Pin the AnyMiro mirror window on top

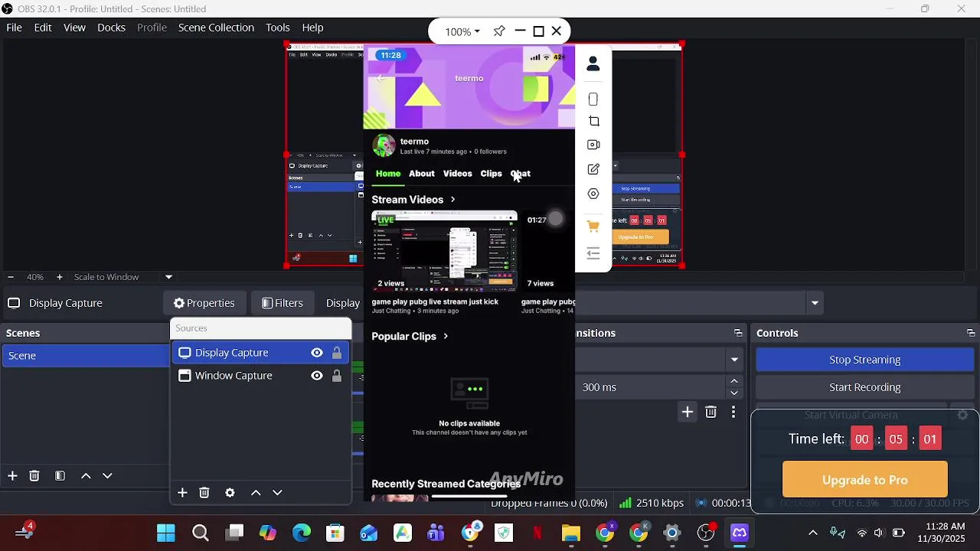[x=499, y=31]
